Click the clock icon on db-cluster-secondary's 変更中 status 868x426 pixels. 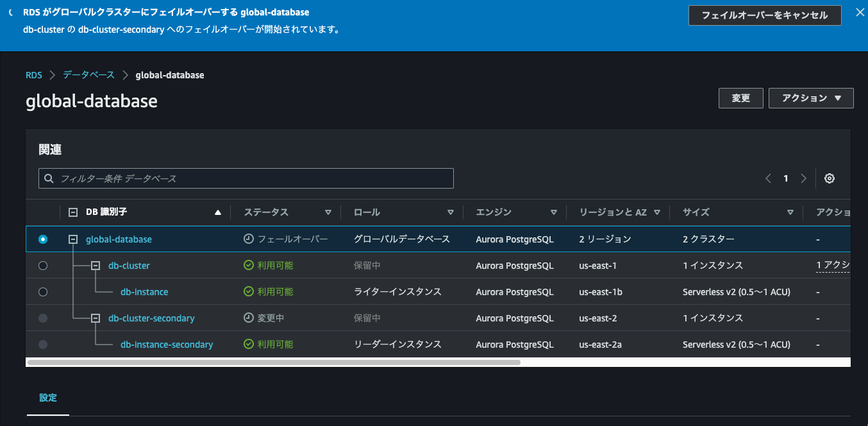coord(247,318)
